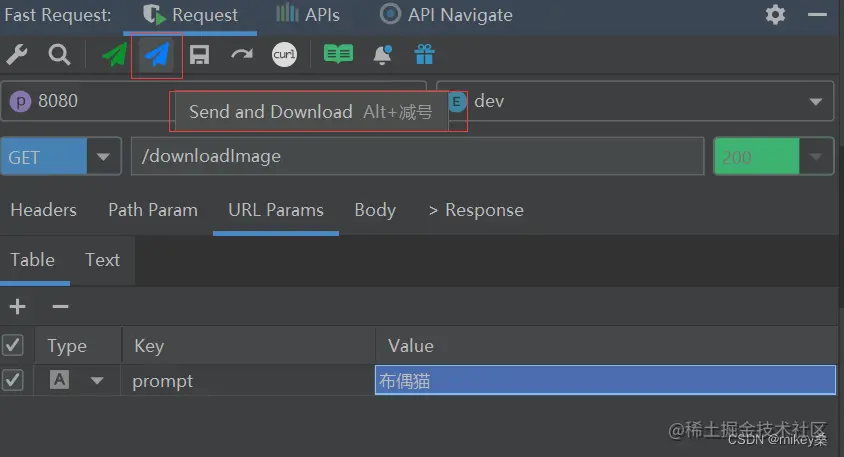Click the blue gift box icon

pyautogui.click(x=424, y=54)
